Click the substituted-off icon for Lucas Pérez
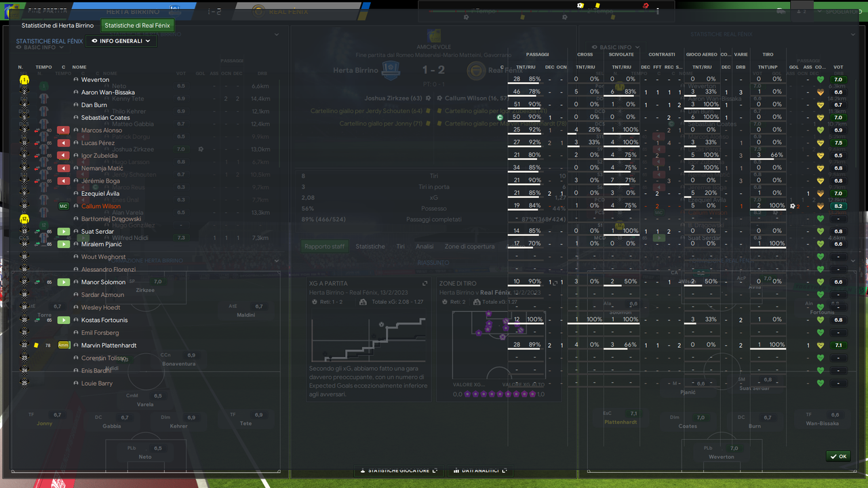 tap(64, 143)
